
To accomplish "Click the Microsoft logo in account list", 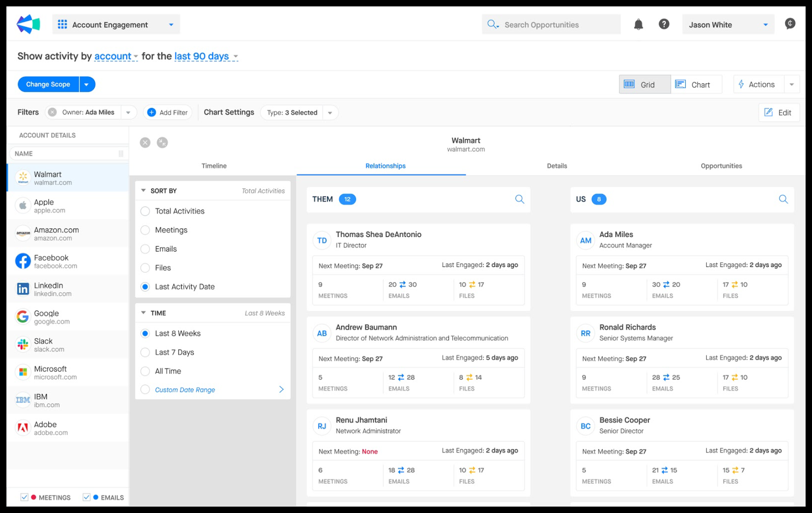I will tap(23, 372).
